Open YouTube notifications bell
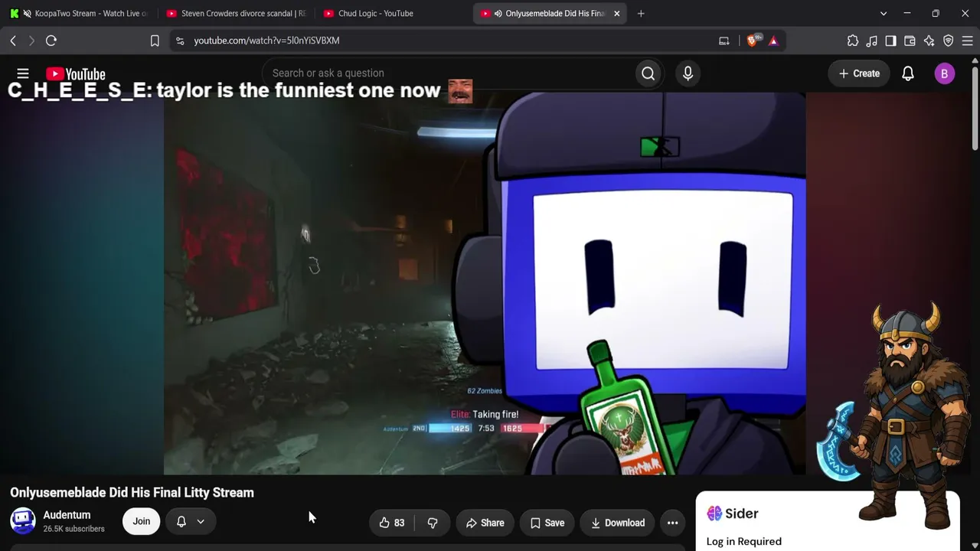The width and height of the screenshot is (980, 551). [x=908, y=73]
